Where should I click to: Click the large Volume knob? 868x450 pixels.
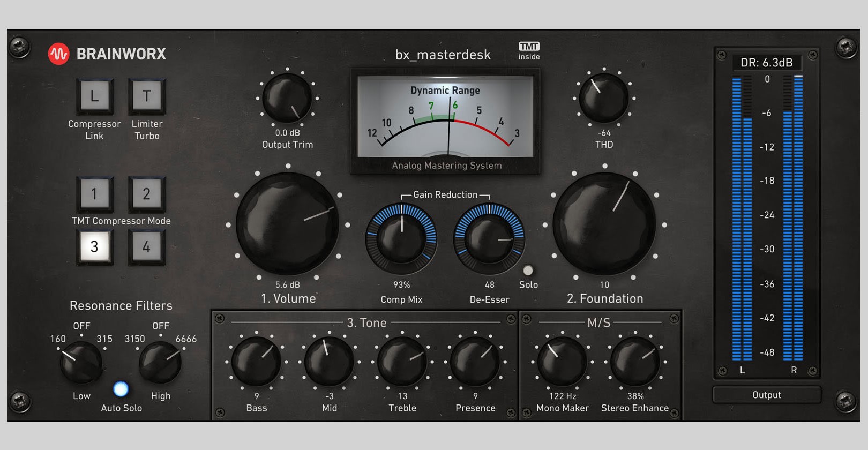(x=288, y=224)
